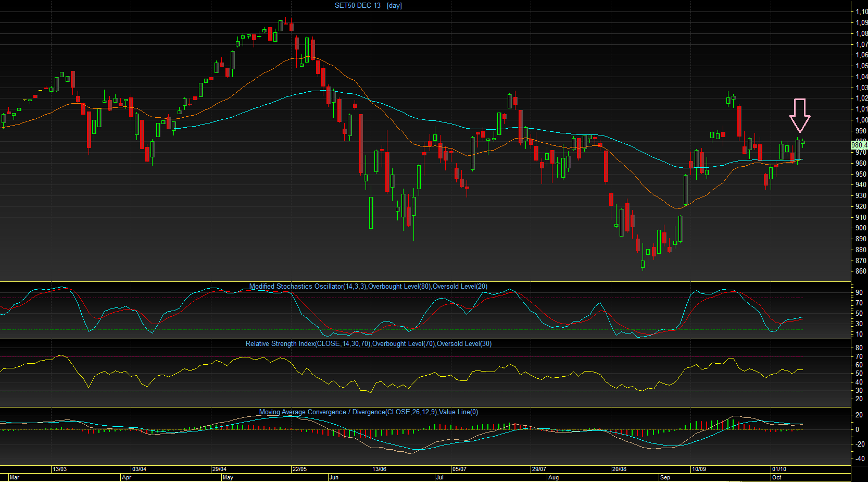The width and height of the screenshot is (868, 482).
Task: Click the 'Apr' month label
Action: point(126,477)
